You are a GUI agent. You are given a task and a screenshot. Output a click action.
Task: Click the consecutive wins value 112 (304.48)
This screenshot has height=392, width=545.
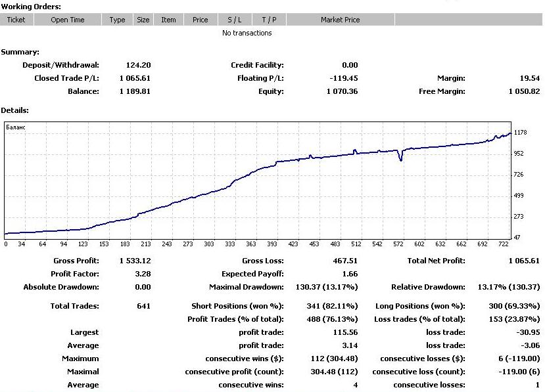[x=335, y=359]
